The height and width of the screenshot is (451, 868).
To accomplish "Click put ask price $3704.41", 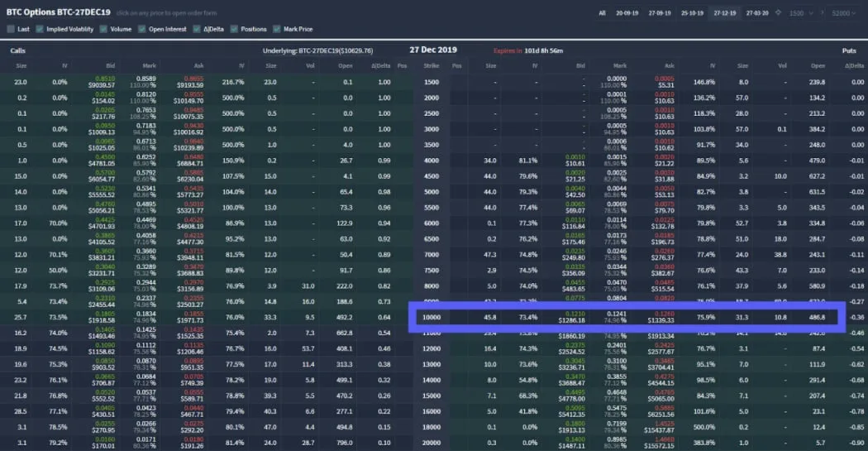I will pyautogui.click(x=661, y=368).
